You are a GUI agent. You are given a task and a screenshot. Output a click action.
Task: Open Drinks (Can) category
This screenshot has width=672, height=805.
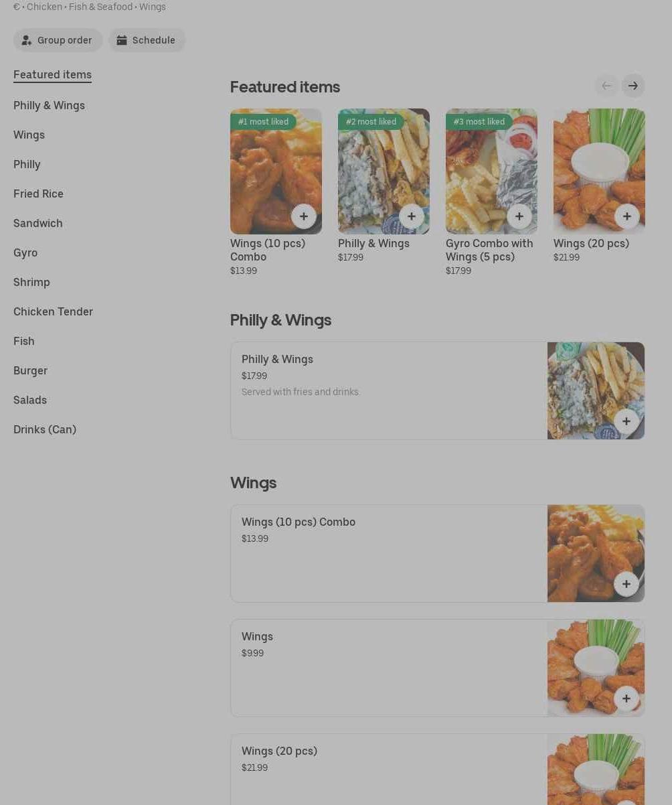[x=45, y=429]
